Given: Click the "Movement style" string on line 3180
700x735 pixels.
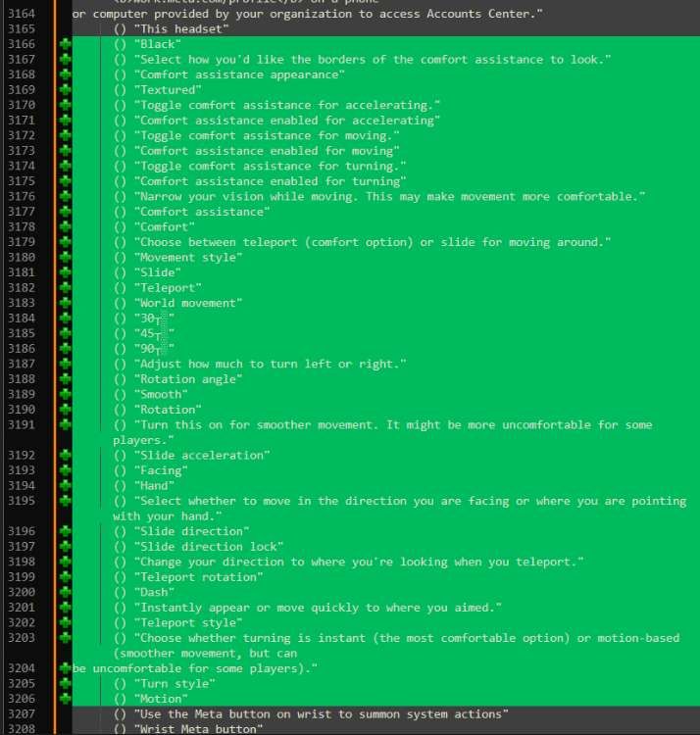Looking at the screenshot, I should coord(187,257).
